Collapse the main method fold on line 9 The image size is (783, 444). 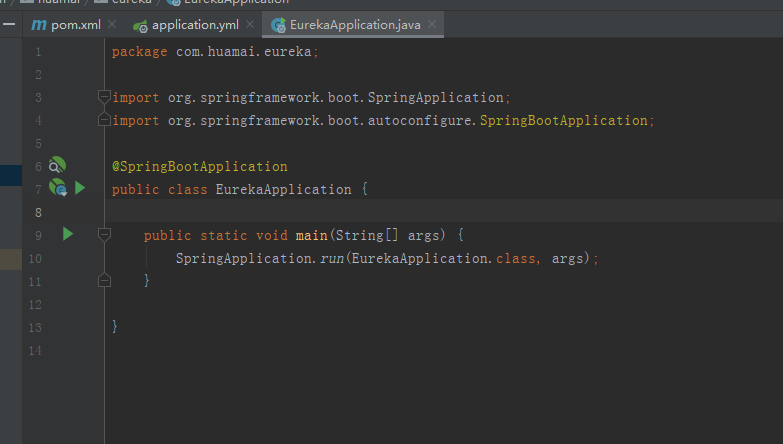tap(104, 235)
